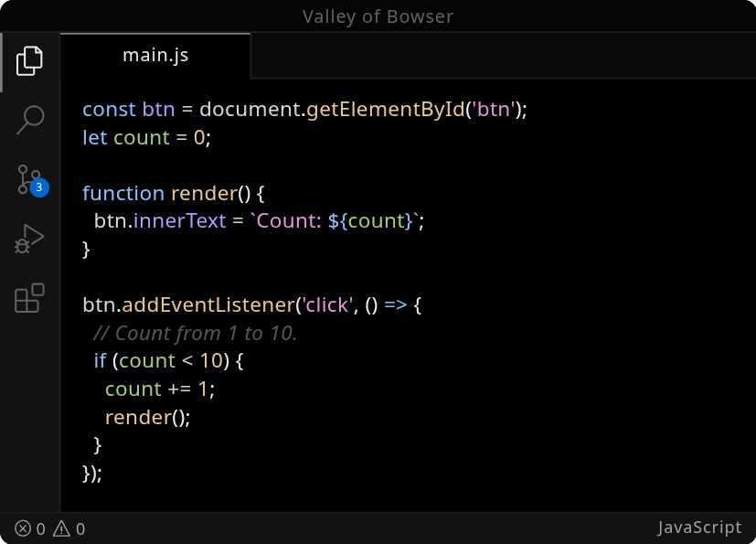
Task: Switch to the main.js tab
Action: point(154,55)
